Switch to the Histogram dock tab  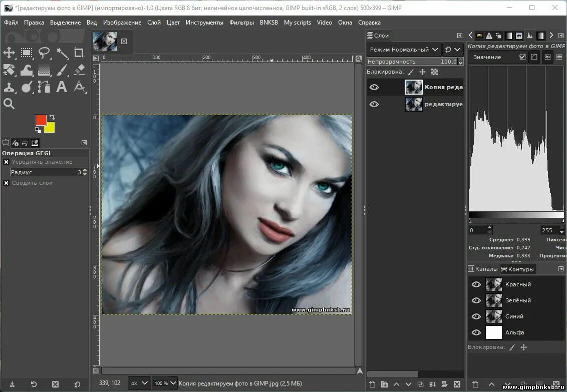point(530,36)
